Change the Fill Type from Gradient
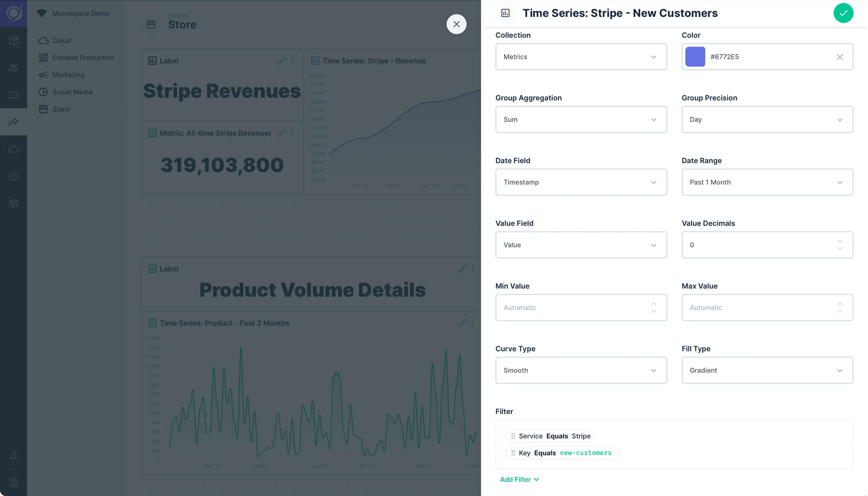 (767, 370)
